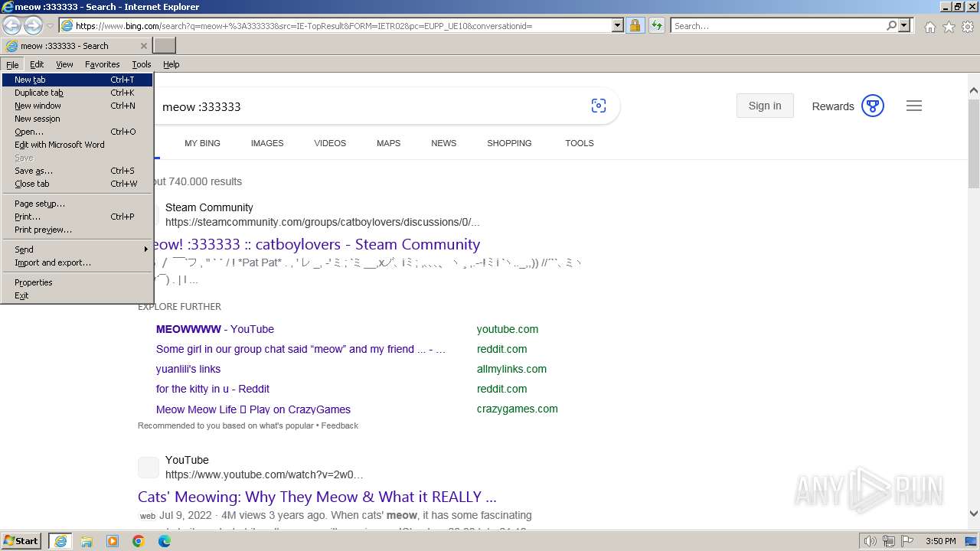
Task: Switch to NEWS search tab
Action: pyautogui.click(x=443, y=143)
